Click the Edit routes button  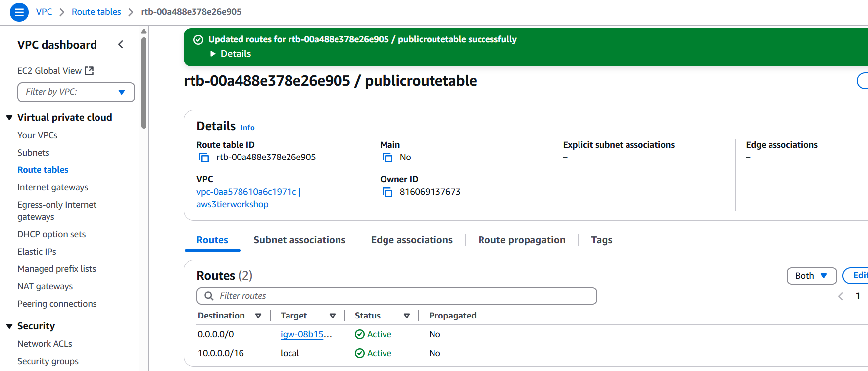[x=856, y=276]
